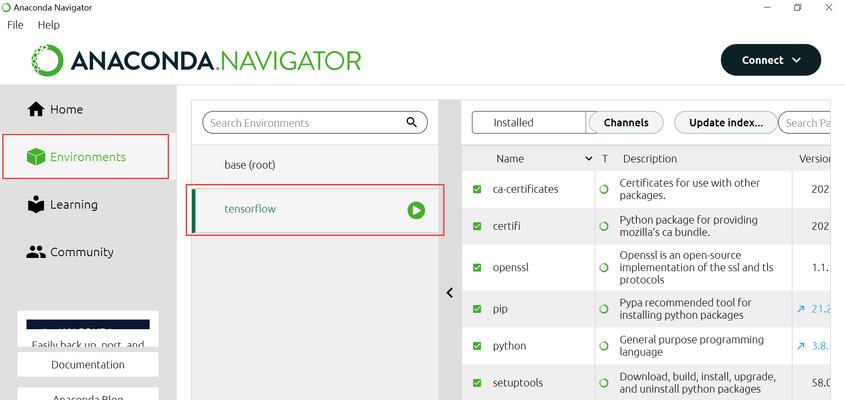Click 'Pypa recommended tool' pip description
This screenshot has width=845, height=400.
(x=685, y=309)
